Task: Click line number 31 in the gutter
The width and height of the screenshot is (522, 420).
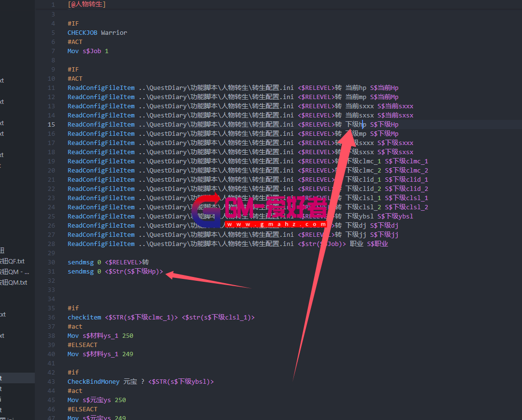Action: pyautogui.click(x=51, y=272)
